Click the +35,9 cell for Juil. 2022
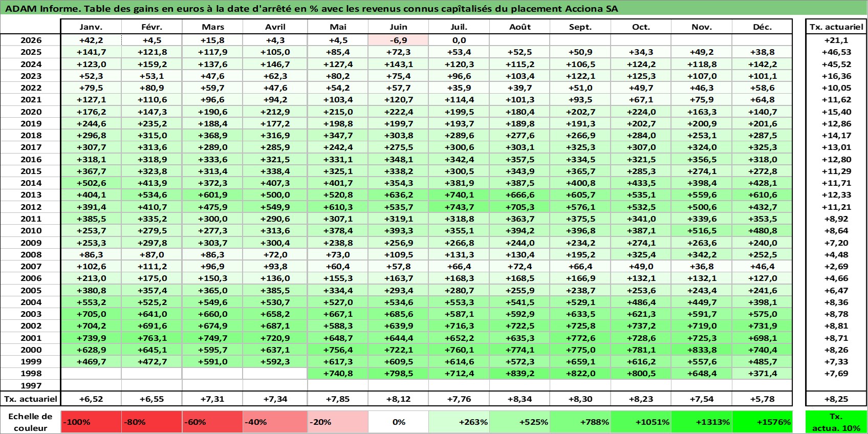868x434 pixels. [459, 88]
